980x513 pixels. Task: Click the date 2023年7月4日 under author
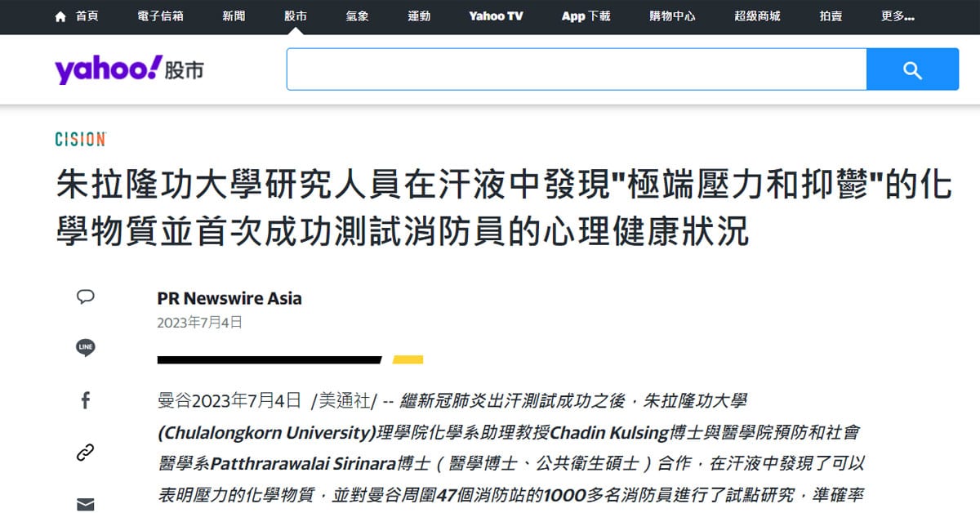click(200, 323)
